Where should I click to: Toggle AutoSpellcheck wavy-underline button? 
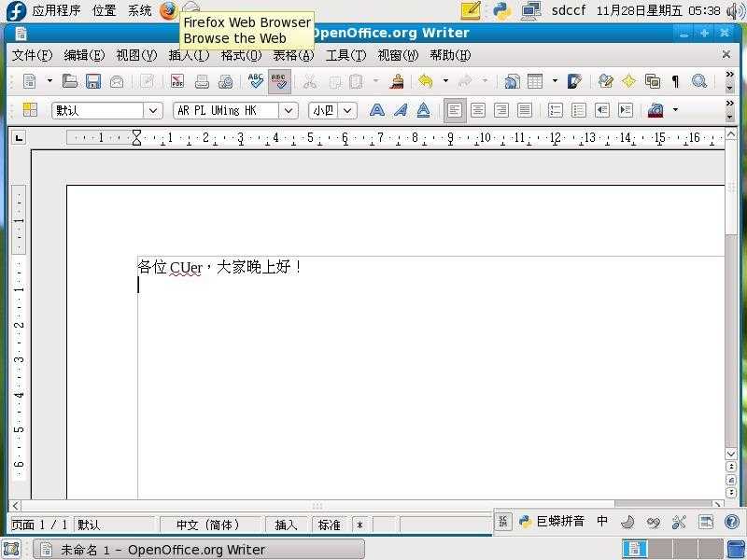pos(279,81)
